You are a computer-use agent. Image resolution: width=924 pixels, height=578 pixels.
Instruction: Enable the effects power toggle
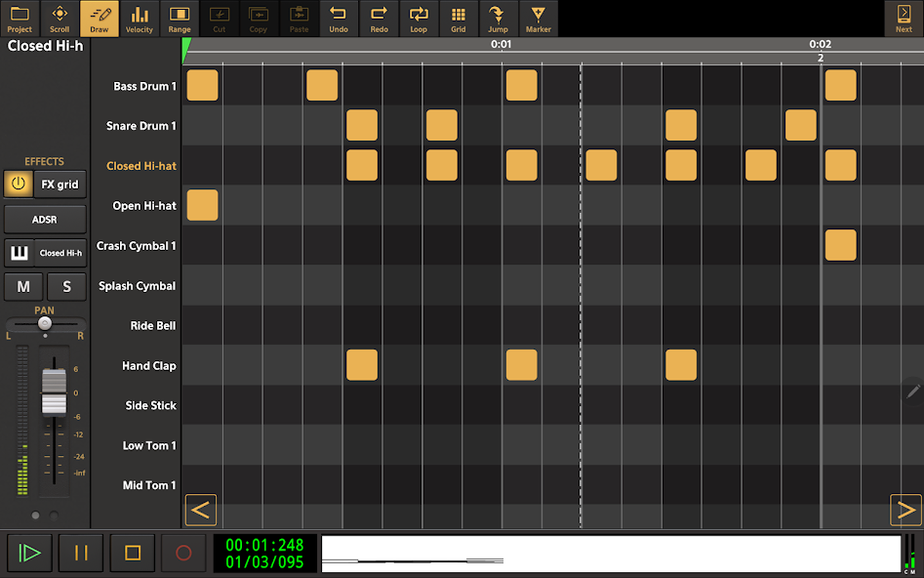pos(17,184)
